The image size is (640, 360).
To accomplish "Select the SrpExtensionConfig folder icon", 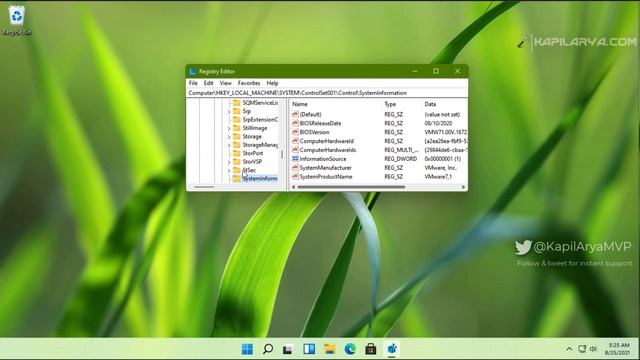I will tap(236, 120).
